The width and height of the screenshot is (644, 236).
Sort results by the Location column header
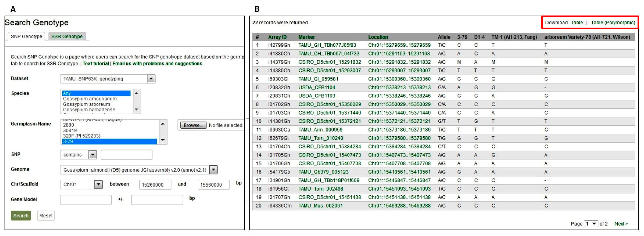tap(378, 37)
